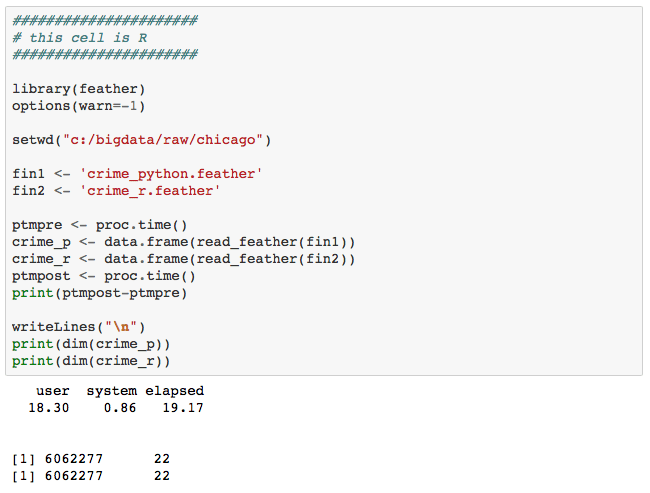Click the crime_p data.frame assignment line
The width and height of the screenshot is (650, 493).
pyautogui.click(x=184, y=242)
